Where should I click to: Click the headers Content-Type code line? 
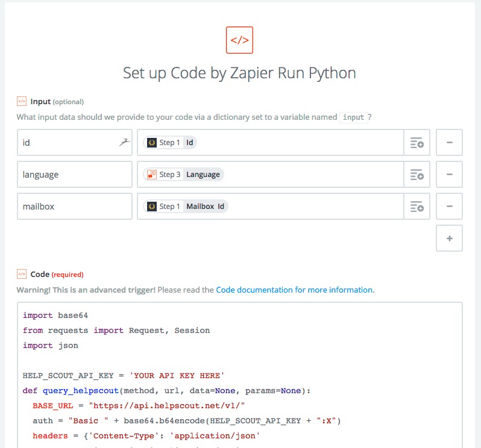(146, 436)
